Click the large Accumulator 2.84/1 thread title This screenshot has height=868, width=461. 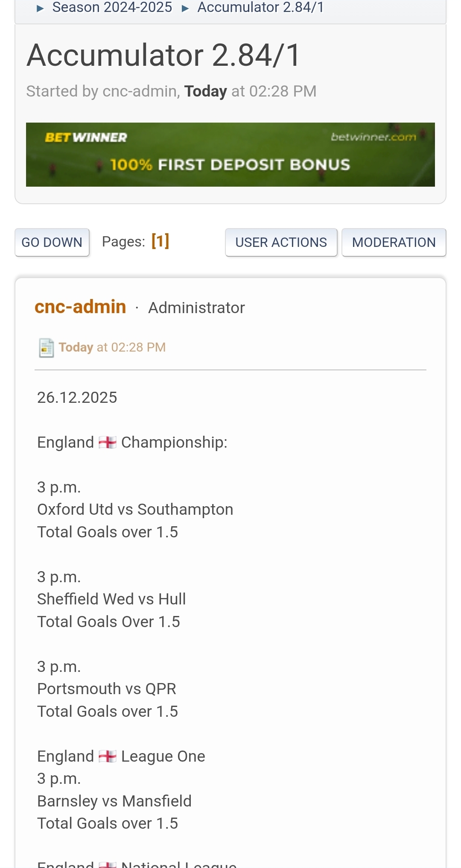(164, 56)
